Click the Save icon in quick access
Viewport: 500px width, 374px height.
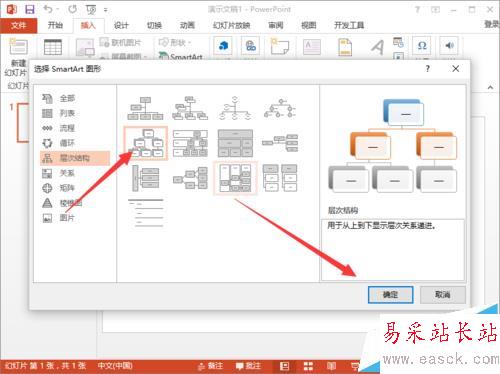coord(30,9)
